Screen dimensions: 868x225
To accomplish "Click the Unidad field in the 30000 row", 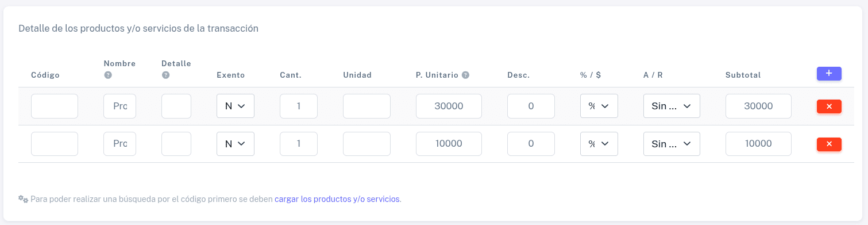I will tap(367, 106).
